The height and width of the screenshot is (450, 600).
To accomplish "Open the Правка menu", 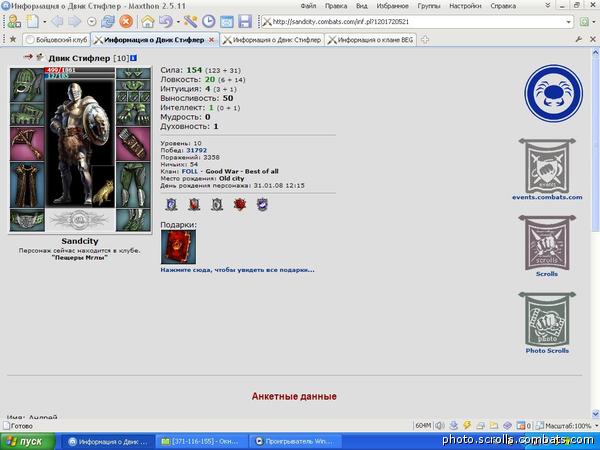I will pyautogui.click(x=336, y=6).
